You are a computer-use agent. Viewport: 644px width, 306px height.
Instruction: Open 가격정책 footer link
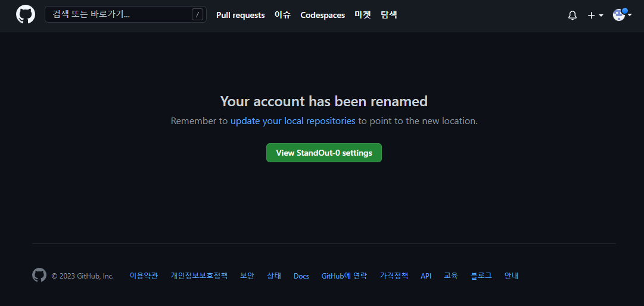click(x=394, y=276)
